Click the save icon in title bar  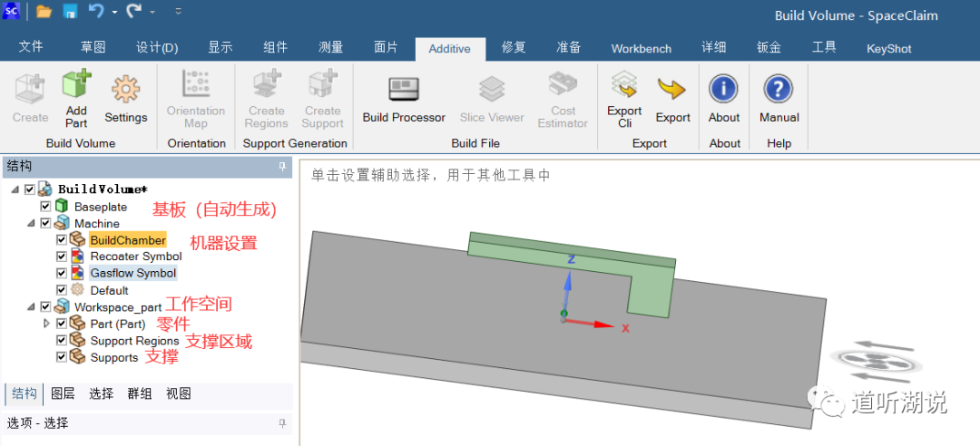(69, 11)
